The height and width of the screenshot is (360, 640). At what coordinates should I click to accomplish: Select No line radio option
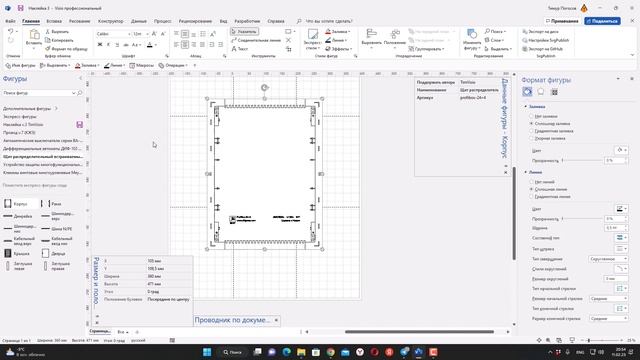pyautogui.click(x=531, y=182)
